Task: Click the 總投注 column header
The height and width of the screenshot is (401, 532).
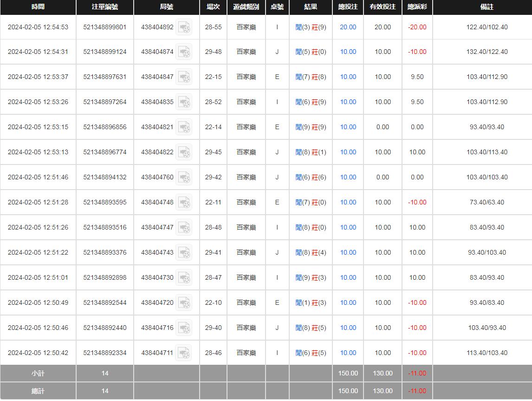Action: click(x=348, y=7)
